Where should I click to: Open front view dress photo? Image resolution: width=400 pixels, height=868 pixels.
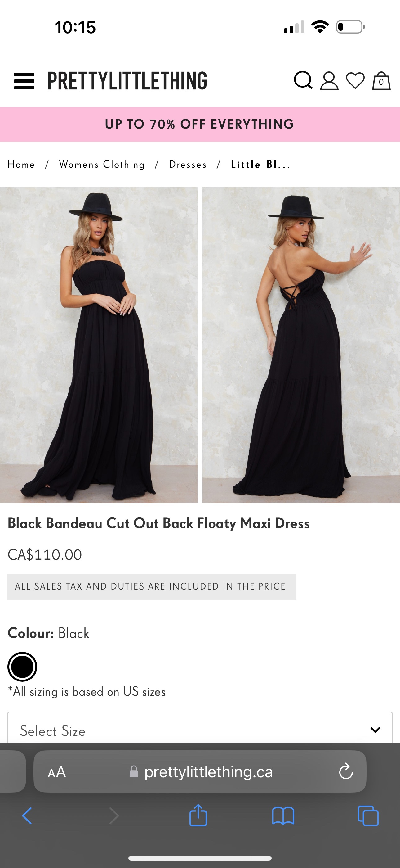pos(99,345)
